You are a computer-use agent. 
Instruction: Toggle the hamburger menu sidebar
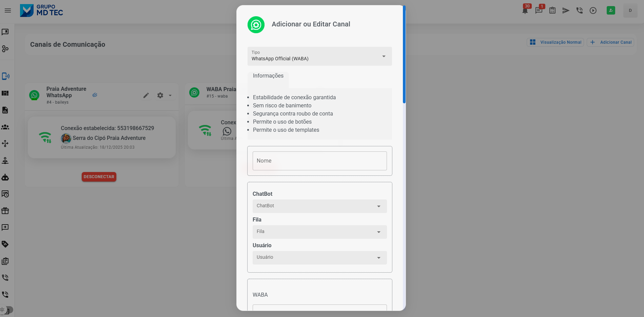pyautogui.click(x=8, y=10)
